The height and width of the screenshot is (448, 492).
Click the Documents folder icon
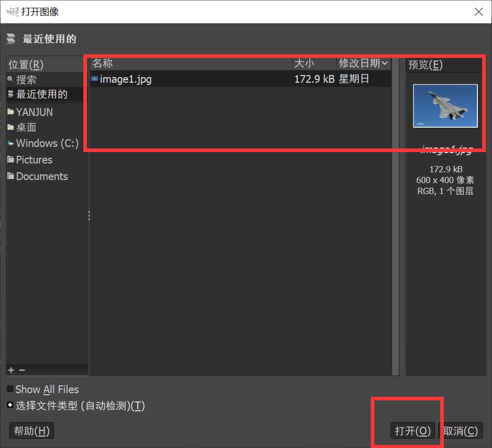point(11,176)
